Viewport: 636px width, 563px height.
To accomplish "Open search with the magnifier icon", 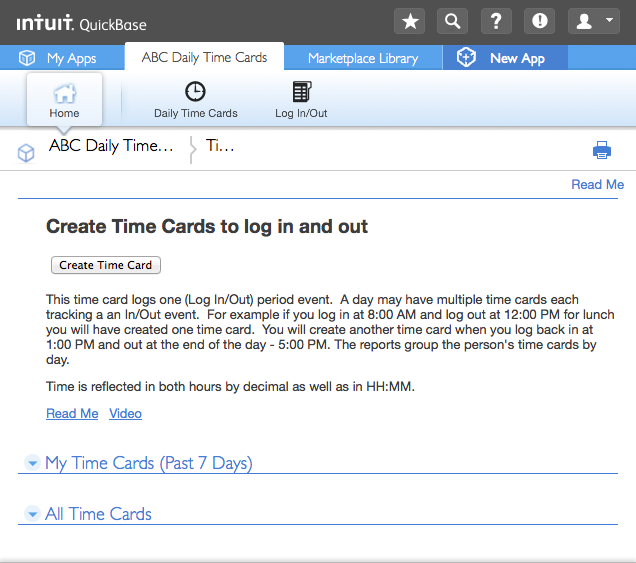I will click(x=452, y=21).
